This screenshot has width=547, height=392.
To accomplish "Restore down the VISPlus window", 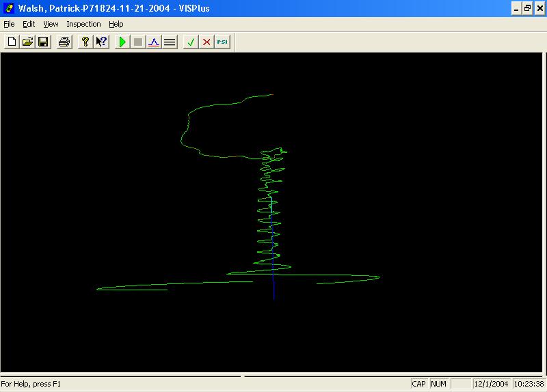I will click(x=528, y=8).
